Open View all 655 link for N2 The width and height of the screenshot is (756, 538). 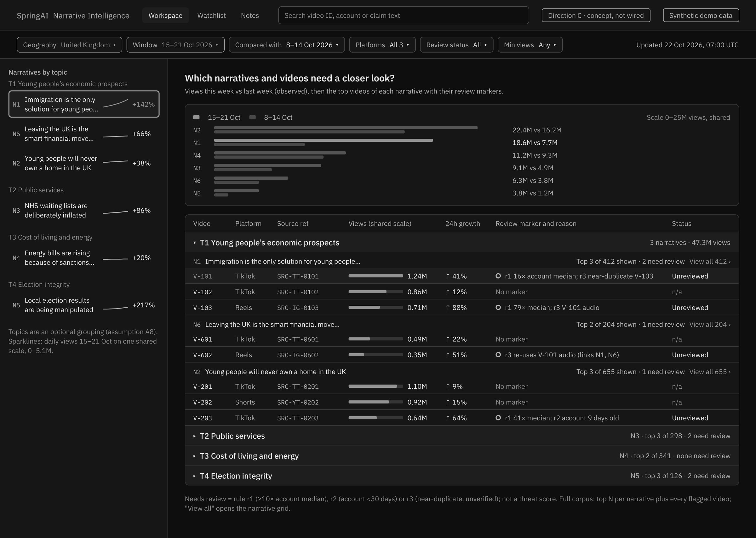pyautogui.click(x=710, y=372)
